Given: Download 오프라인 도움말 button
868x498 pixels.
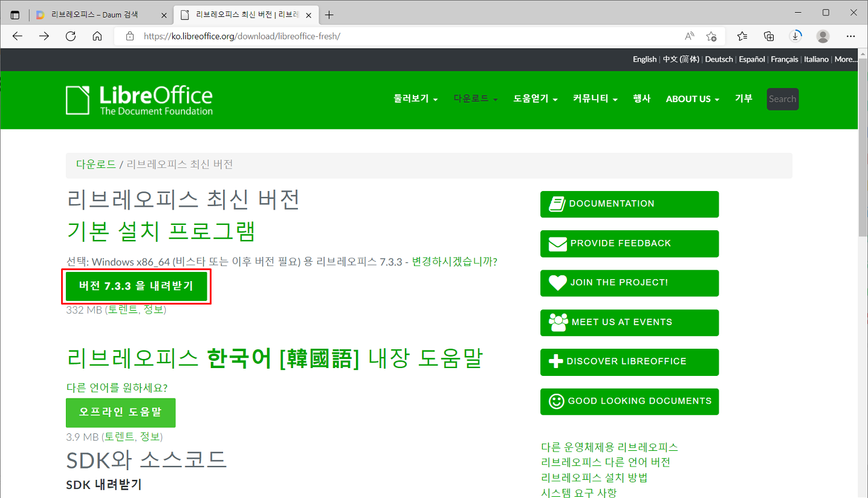Looking at the screenshot, I should (120, 413).
